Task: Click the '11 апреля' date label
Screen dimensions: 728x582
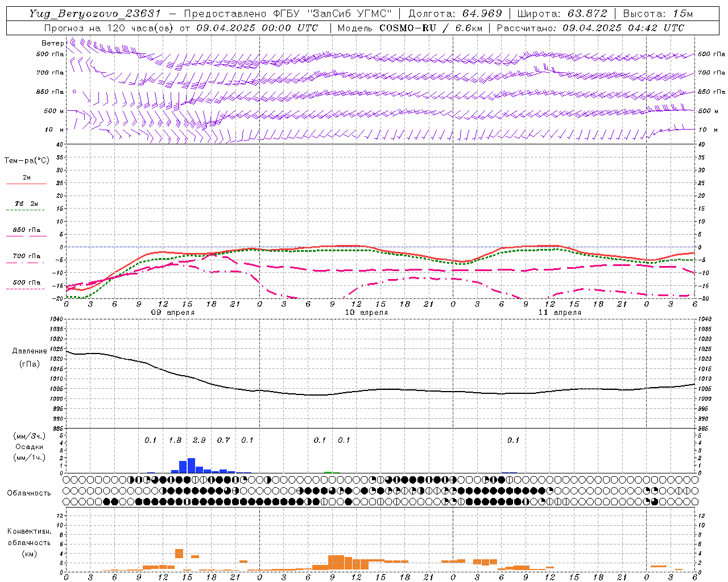Action: click(x=560, y=313)
